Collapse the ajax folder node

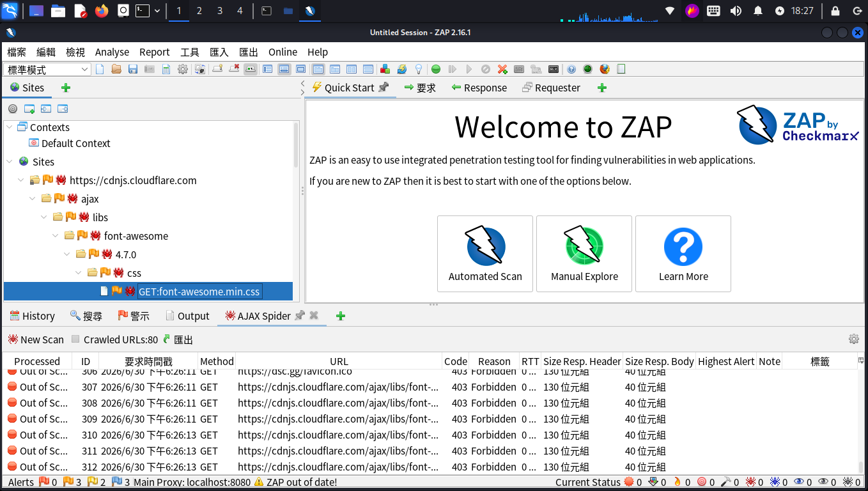tap(33, 199)
